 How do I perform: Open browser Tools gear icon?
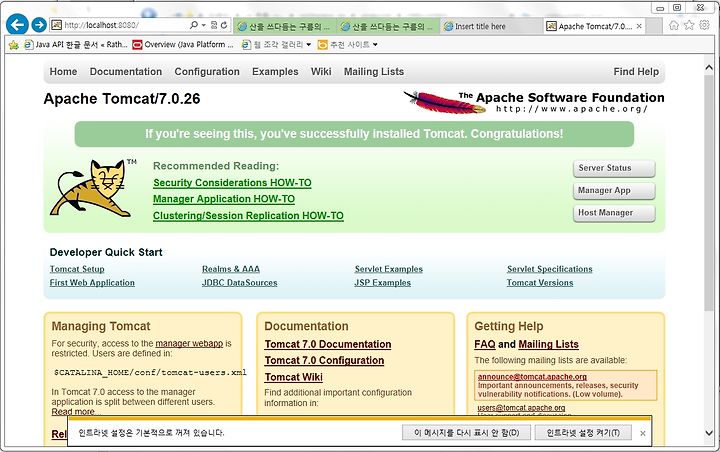coord(704,25)
